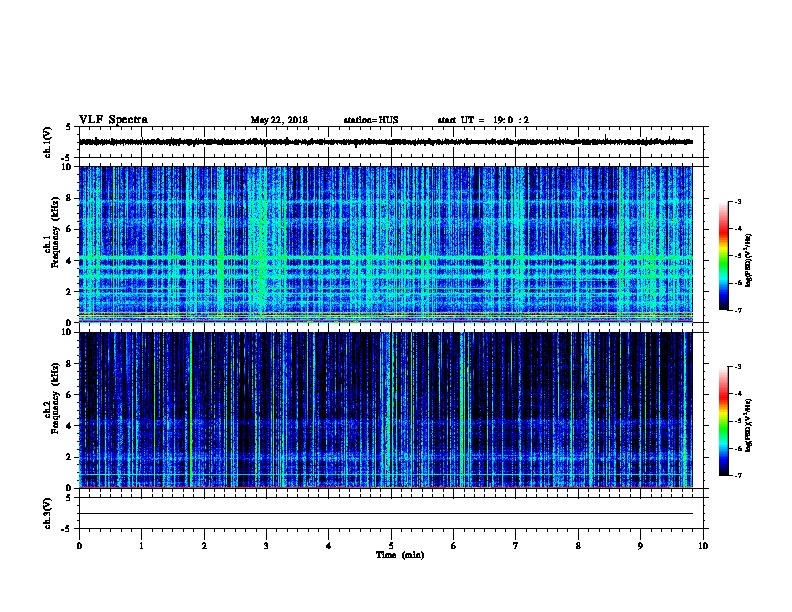The height and width of the screenshot is (612, 792).
Task: Click the 'station=HUS' label
Action: pos(371,120)
